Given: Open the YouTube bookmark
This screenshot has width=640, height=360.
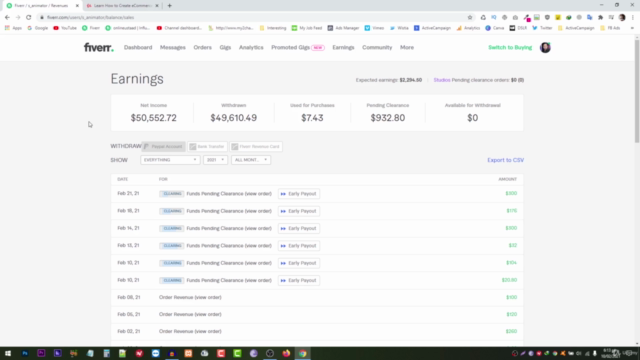Looking at the screenshot, I should [x=65, y=28].
